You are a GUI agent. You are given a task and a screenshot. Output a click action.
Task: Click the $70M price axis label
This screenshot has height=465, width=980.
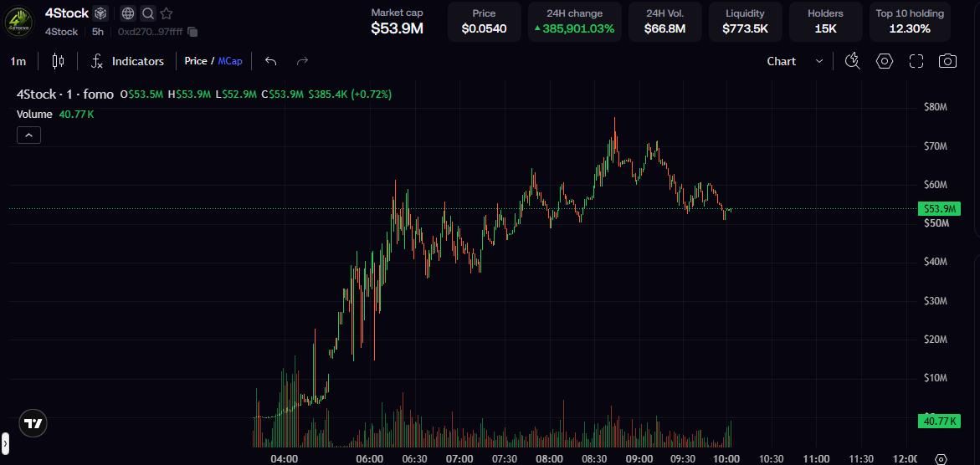tap(936, 146)
